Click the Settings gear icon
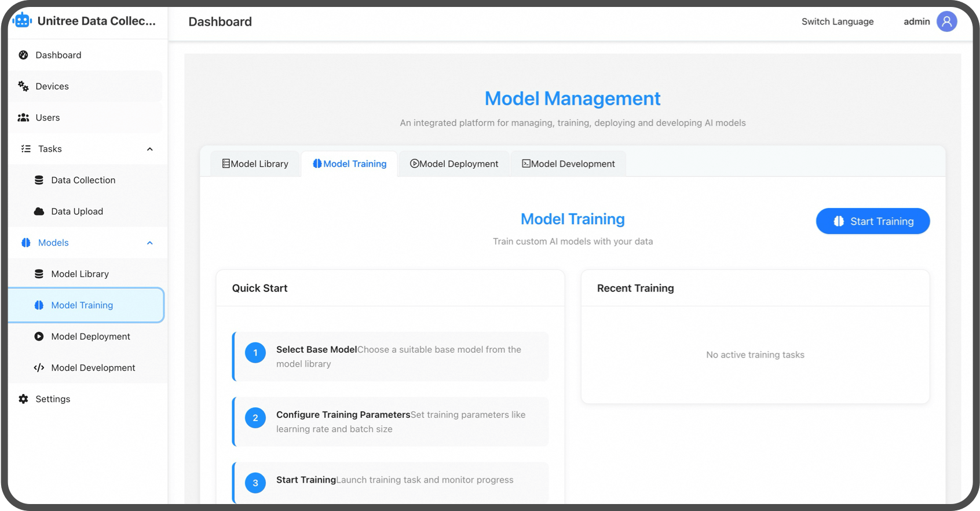Viewport: 980px width, 511px height. coord(23,399)
